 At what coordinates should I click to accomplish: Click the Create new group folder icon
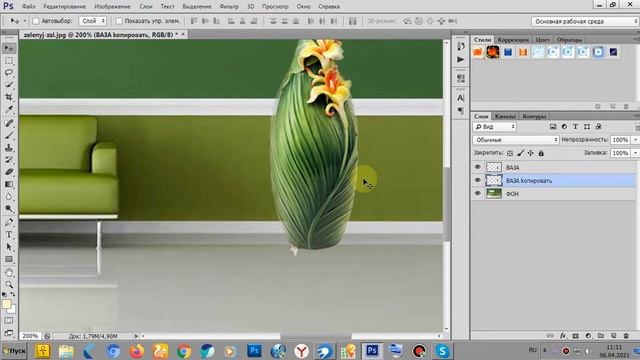(x=601, y=336)
